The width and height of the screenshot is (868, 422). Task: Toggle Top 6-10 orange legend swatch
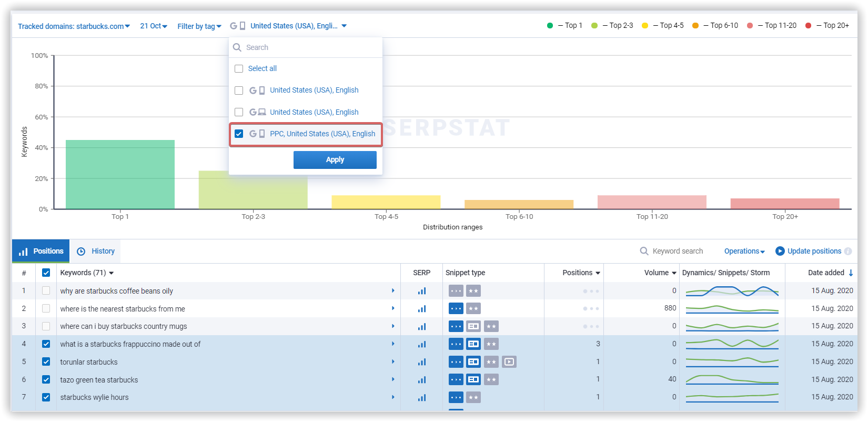695,25
